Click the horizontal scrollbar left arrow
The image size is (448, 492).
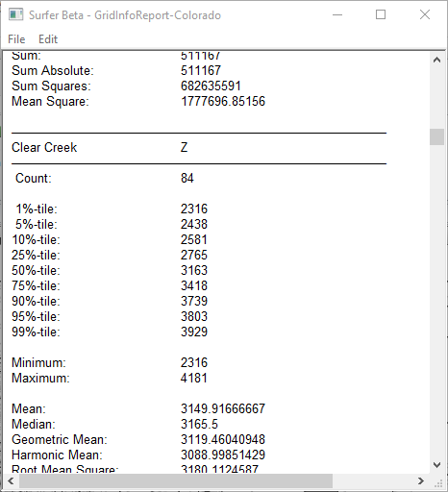(x=11, y=480)
